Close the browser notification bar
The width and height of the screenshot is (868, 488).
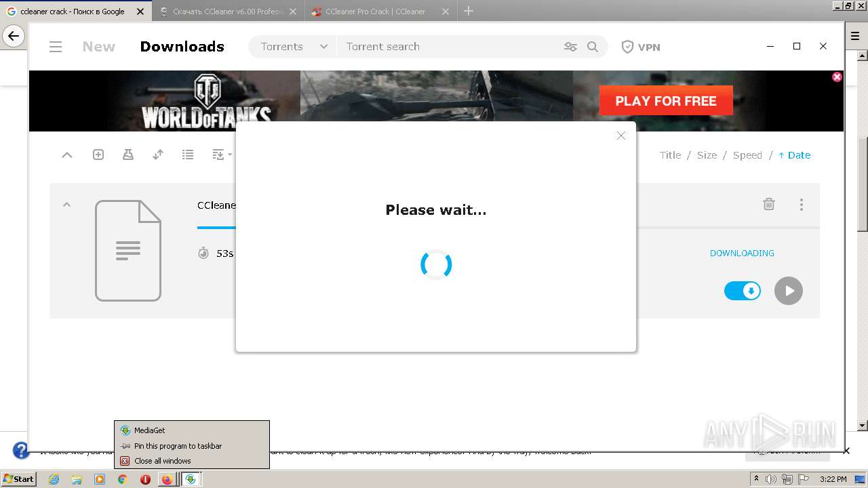(x=846, y=450)
